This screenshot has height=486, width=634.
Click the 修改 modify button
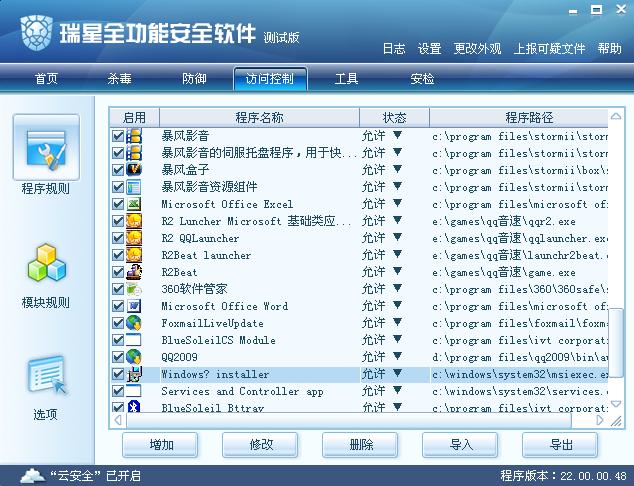(x=260, y=445)
